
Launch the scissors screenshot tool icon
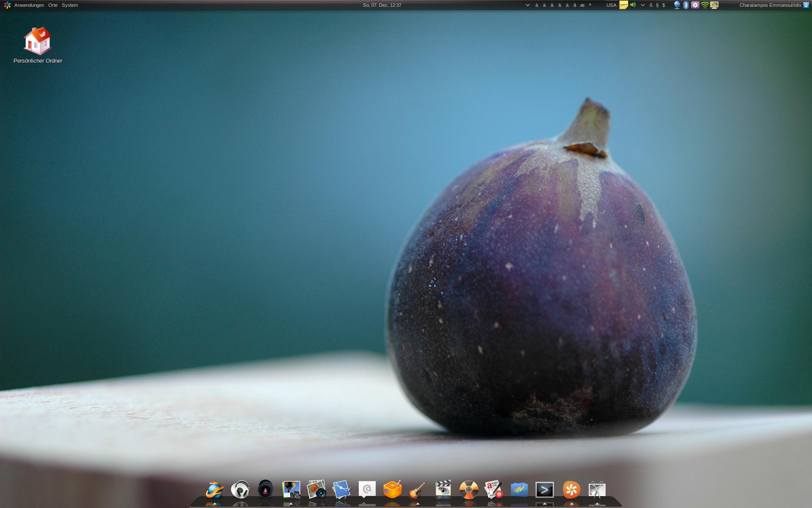597,490
